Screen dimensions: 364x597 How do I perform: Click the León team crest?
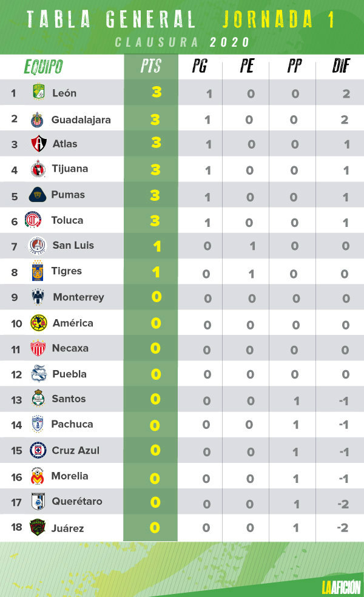pos(39,92)
